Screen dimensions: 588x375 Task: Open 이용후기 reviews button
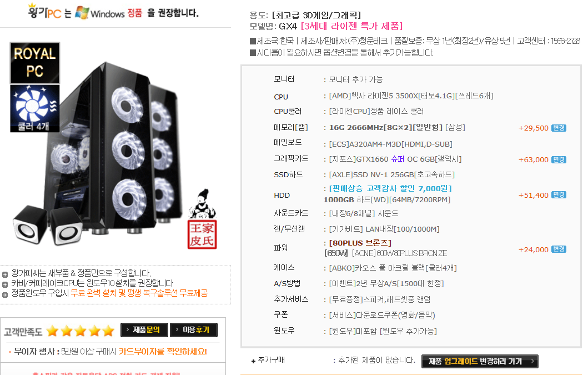(x=193, y=329)
